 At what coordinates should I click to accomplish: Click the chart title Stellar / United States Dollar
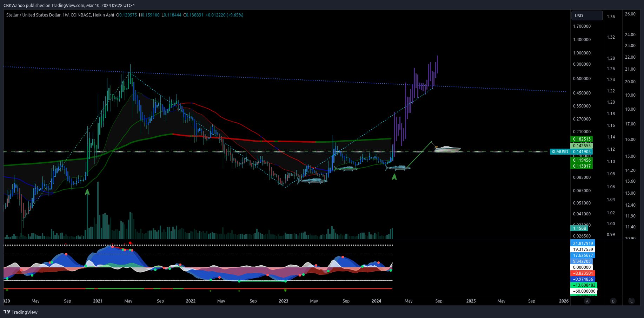pyautogui.click(x=33, y=15)
